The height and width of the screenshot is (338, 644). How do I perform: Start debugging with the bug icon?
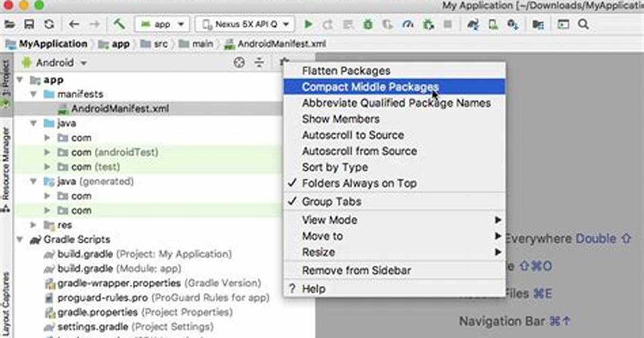(368, 25)
